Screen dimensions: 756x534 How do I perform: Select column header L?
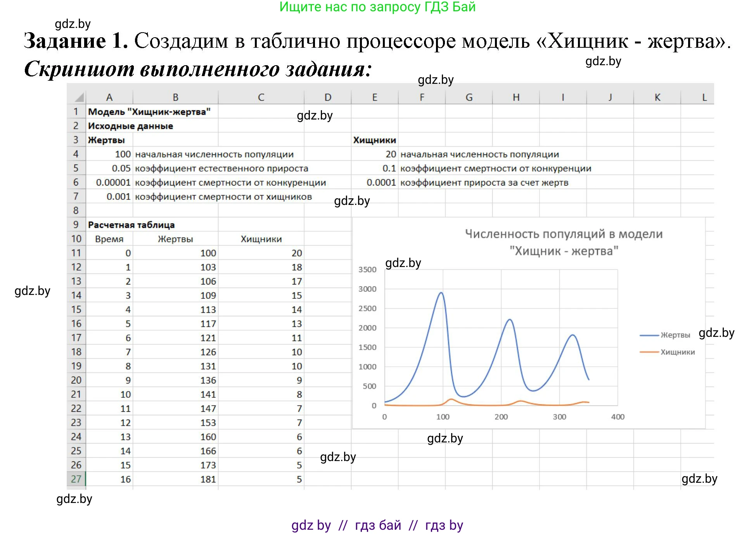click(x=704, y=97)
